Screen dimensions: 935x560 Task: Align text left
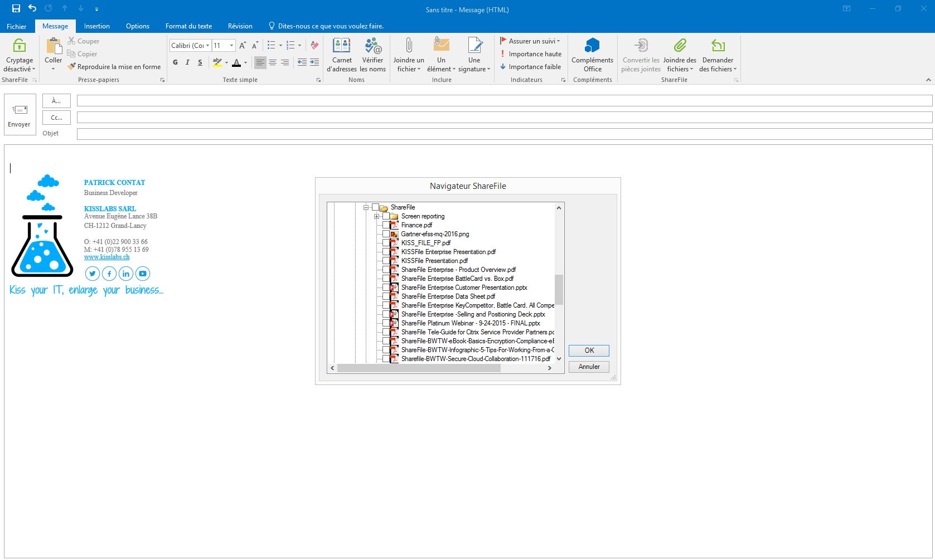[x=260, y=62]
